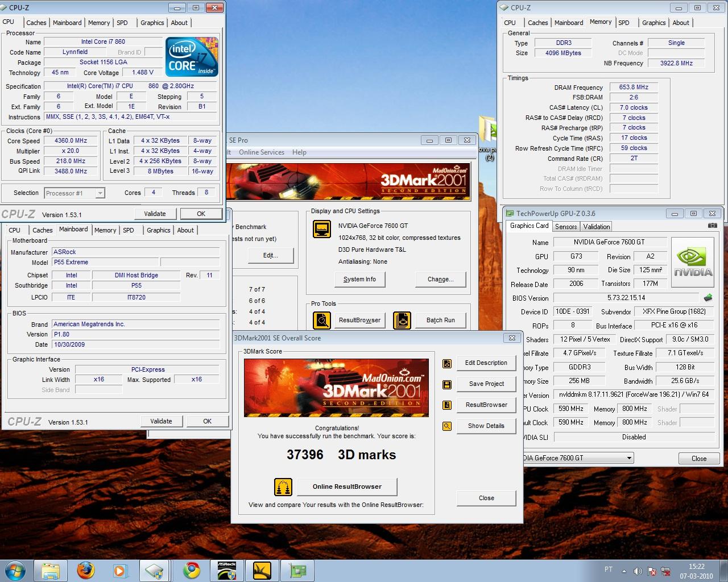Click the 3DMark2001 banner in score dialog

point(336,388)
